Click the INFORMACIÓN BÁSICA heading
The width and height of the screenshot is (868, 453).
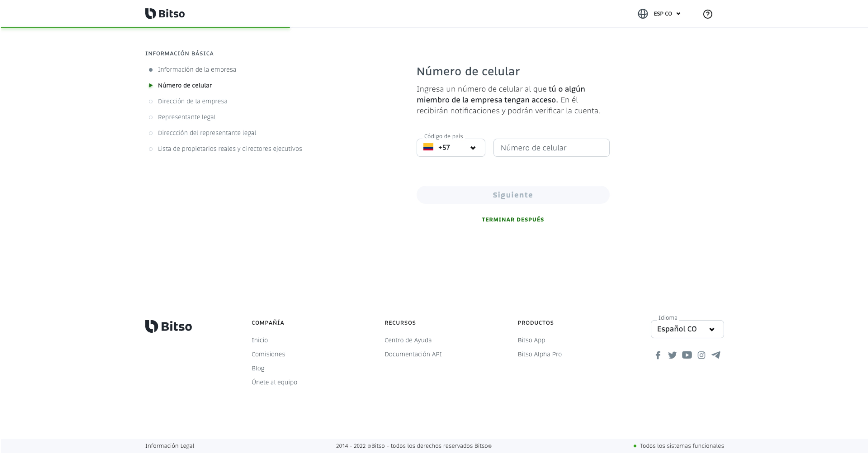pos(179,53)
